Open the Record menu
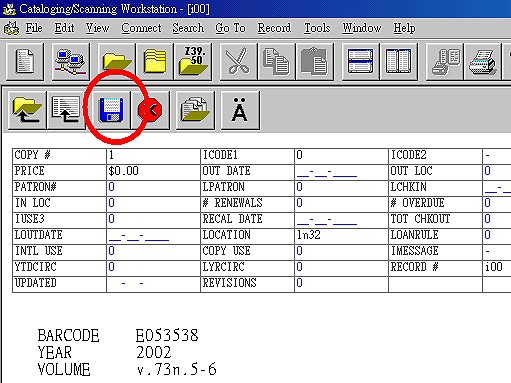 [x=274, y=28]
